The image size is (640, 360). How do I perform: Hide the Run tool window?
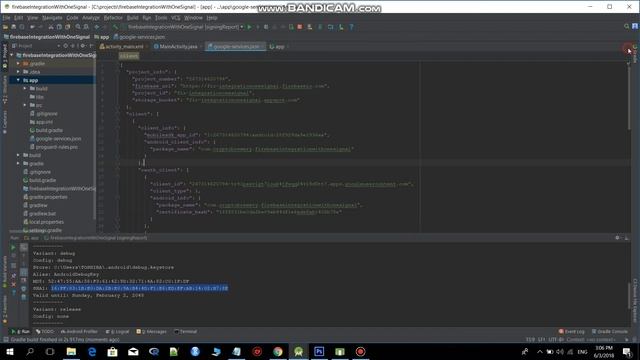point(627,238)
